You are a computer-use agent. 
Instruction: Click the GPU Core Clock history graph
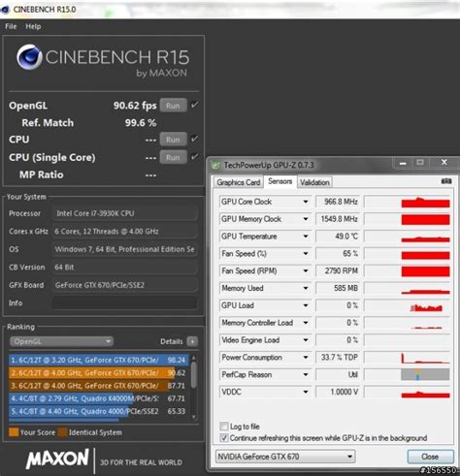[407, 202]
